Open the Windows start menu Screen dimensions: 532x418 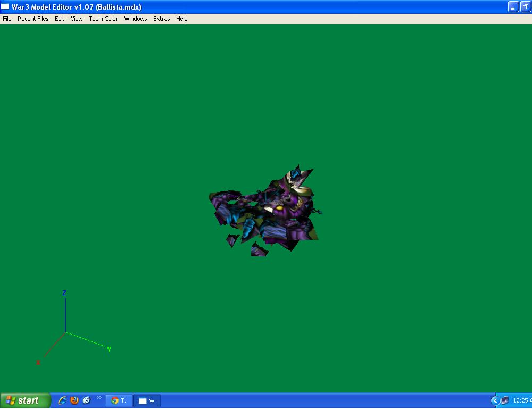point(26,400)
